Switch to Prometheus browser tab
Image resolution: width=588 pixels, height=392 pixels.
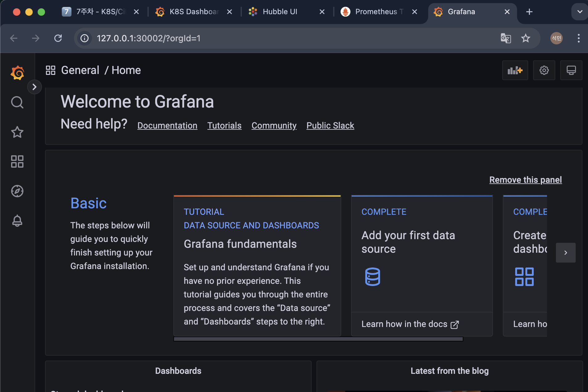[379, 12]
